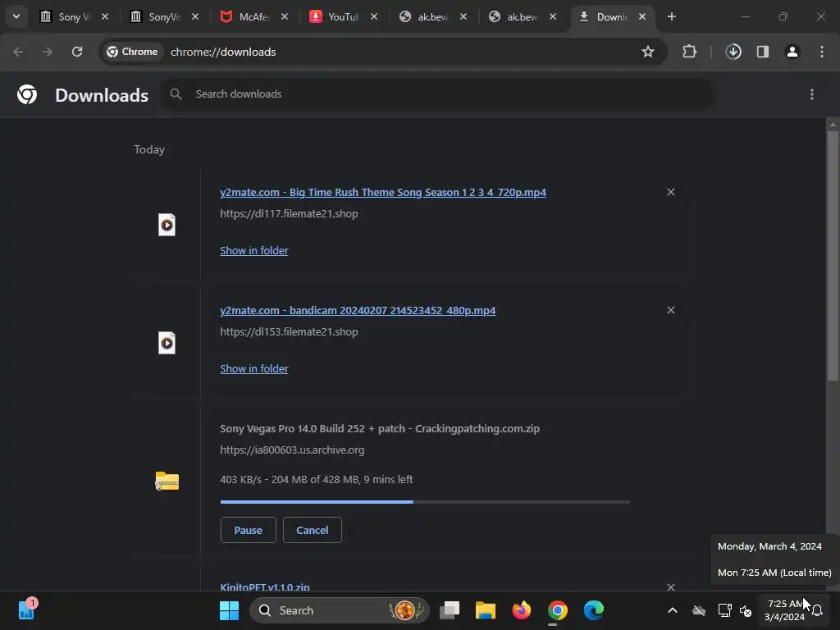Open File Explorer from the taskbar

[x=486, y=610]
